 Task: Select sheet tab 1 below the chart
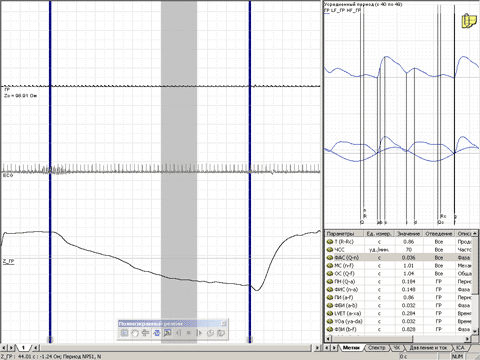coord(23,348)
